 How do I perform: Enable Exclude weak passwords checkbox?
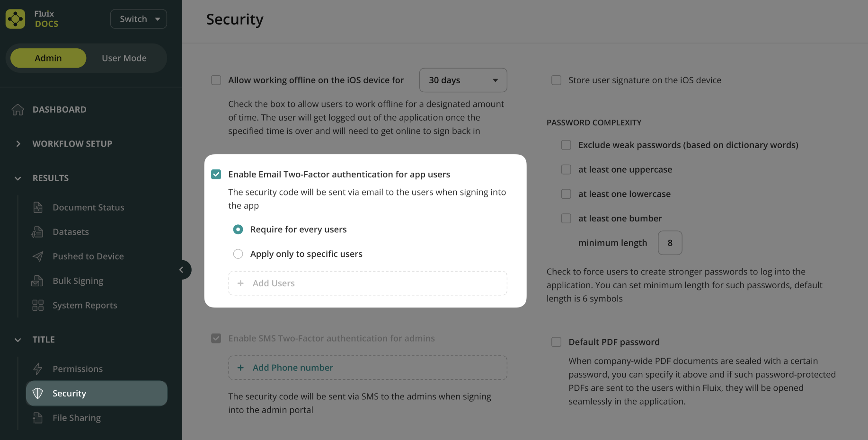point(566,145)
